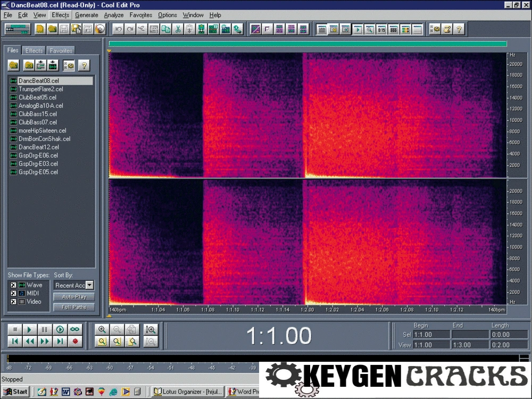The height and width of the screenshot is (399, 532).
Task: Open the Sort By dropdown list
Action: 89,285
